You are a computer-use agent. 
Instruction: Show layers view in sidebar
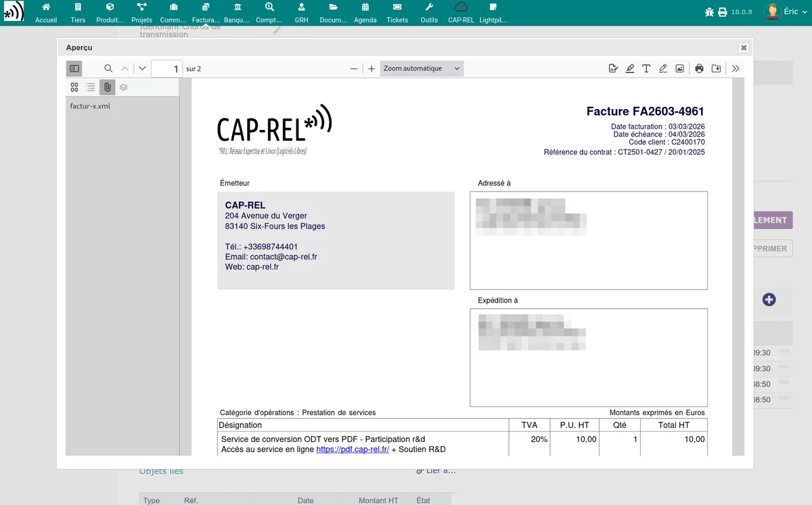click(123, 87)
